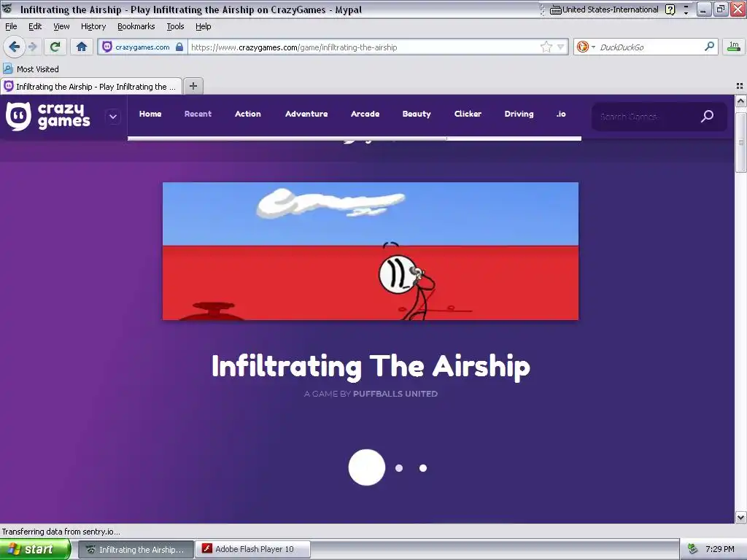Open the URL history dropdown arrow
This screenshot has width=747, height=560.
click(x=561, y=47)
